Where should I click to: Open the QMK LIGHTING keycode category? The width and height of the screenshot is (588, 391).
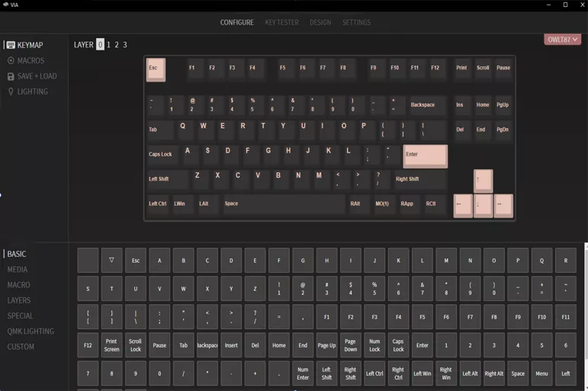[31, 332]
